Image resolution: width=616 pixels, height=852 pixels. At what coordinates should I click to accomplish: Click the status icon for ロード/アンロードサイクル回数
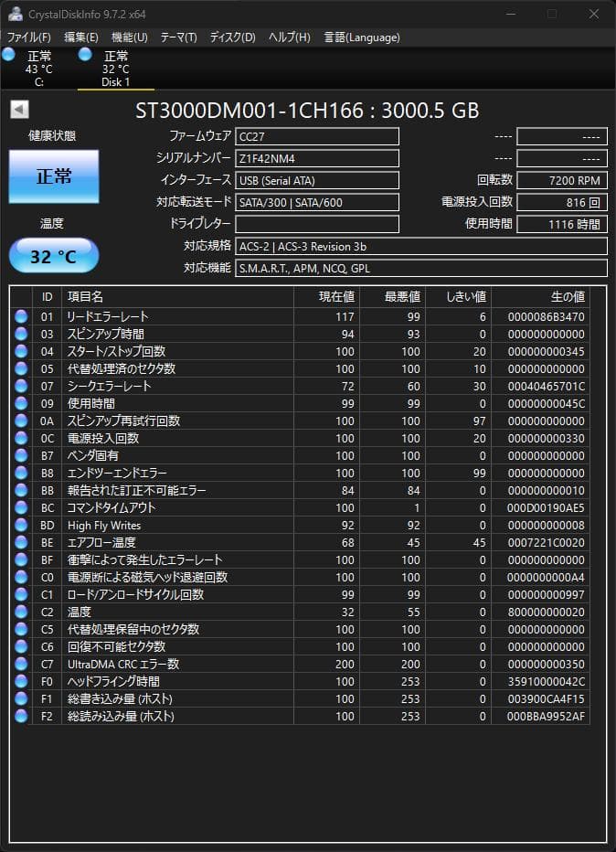(21, 594)
